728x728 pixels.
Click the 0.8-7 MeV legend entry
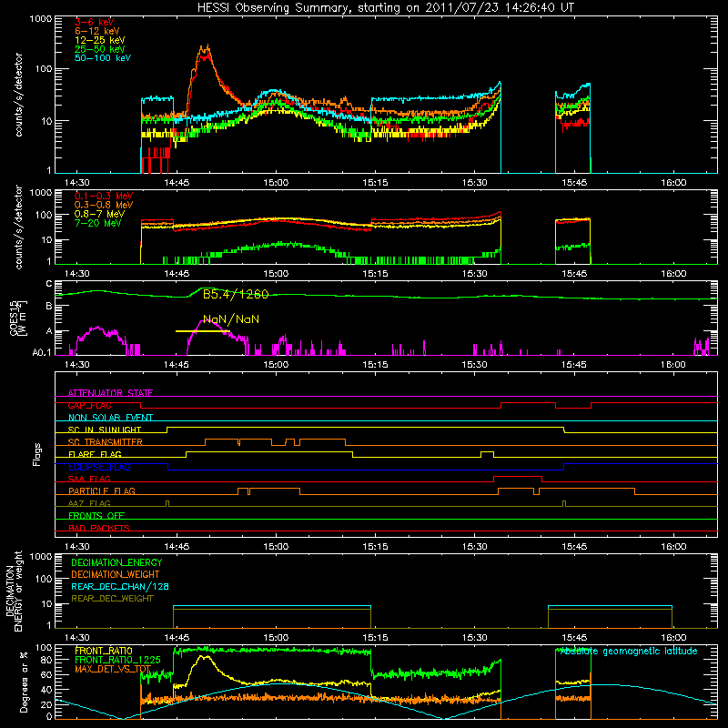click(x=99, y=214)
